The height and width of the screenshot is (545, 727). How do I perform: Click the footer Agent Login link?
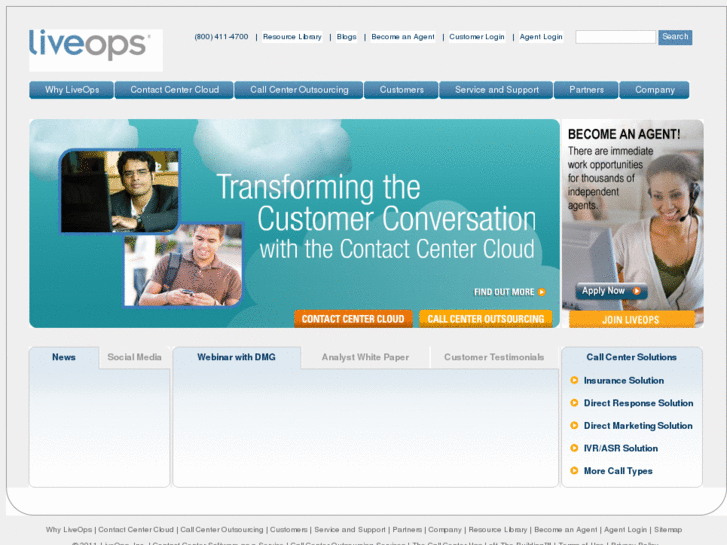pyautogui.click(x=625, y=530)
